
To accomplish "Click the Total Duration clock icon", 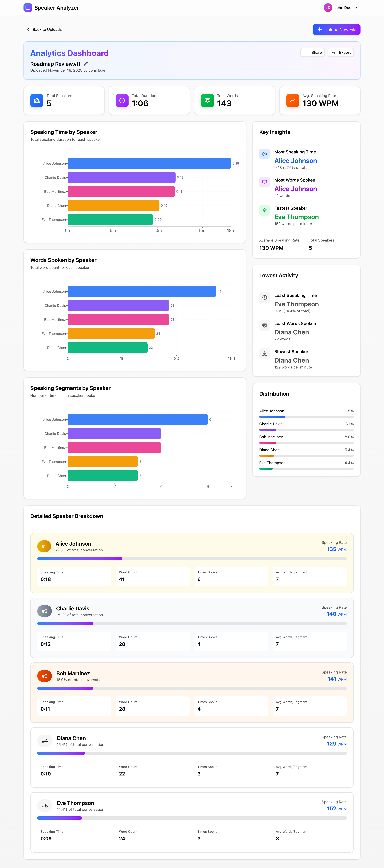I will tap(122, 100).
